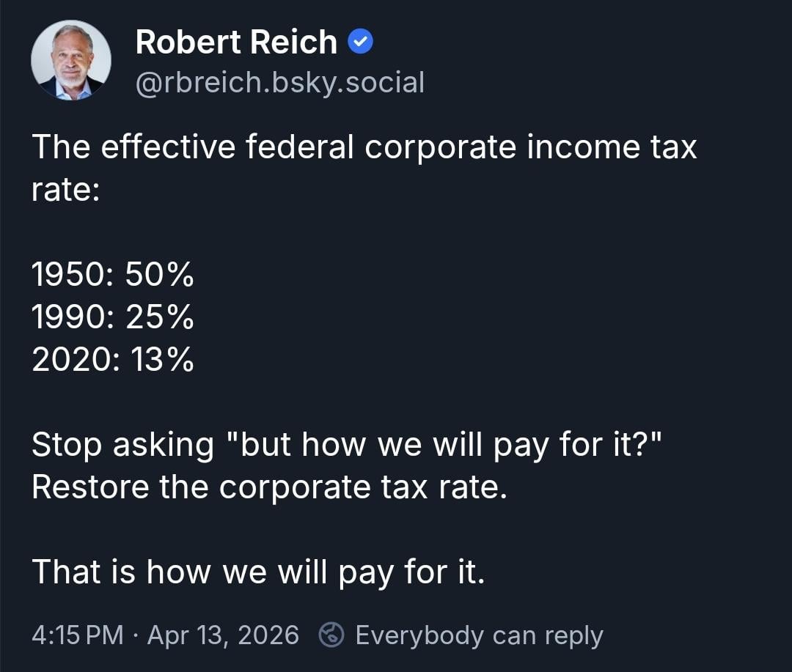Click the final "That is how we will pay for it." line
The height and width of the screenshot is (672, 792).
pyautogui.click(x=258, y=572)
